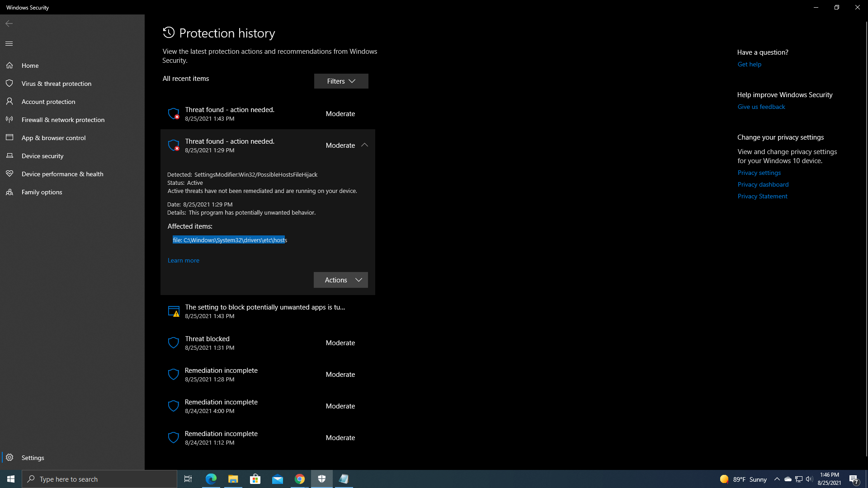Click the taskbar search field
Image resolution: width=868 pixels, height=488 pixels.
point(99,479)
